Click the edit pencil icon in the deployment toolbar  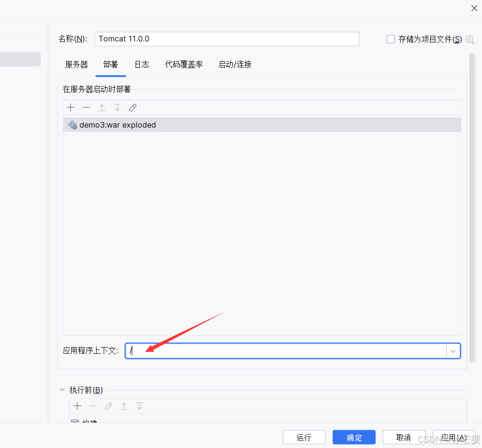132,108
